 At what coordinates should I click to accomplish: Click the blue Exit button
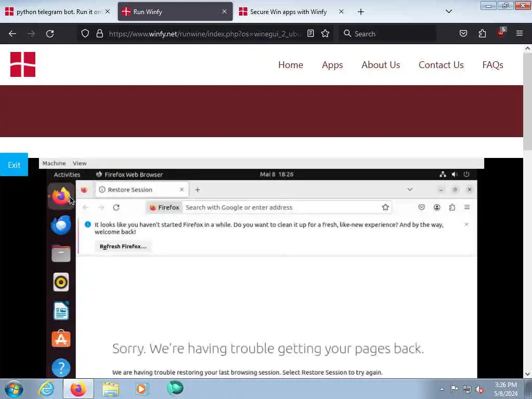14,165
